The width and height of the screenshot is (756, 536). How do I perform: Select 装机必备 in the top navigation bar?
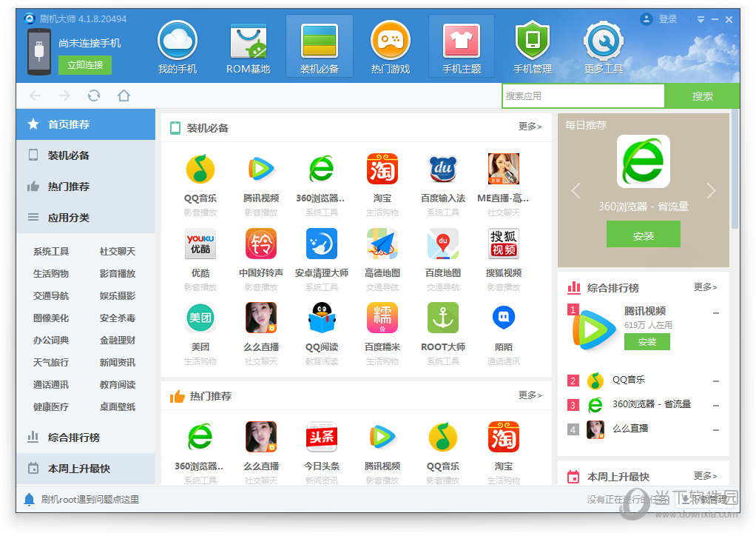pos(319,47)
